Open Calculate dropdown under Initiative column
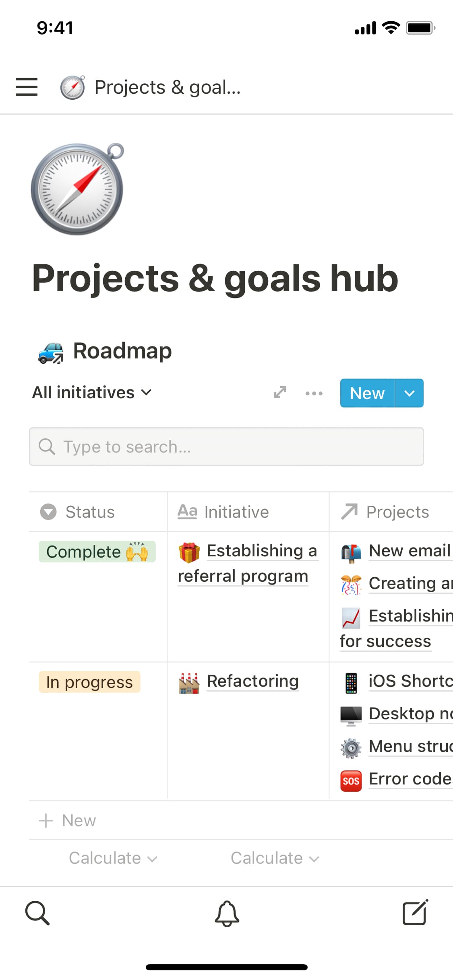This screenshot has width=453, height=980. tap(275, 858)
